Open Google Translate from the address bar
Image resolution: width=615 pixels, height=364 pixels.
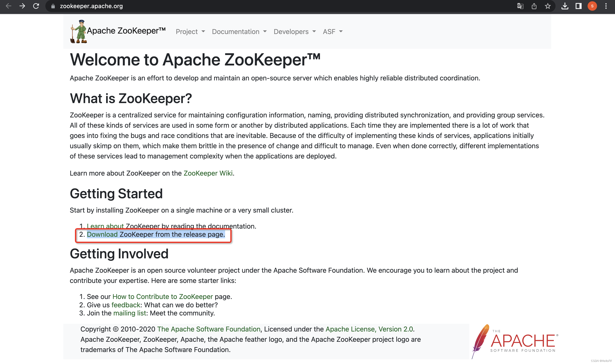520,6
